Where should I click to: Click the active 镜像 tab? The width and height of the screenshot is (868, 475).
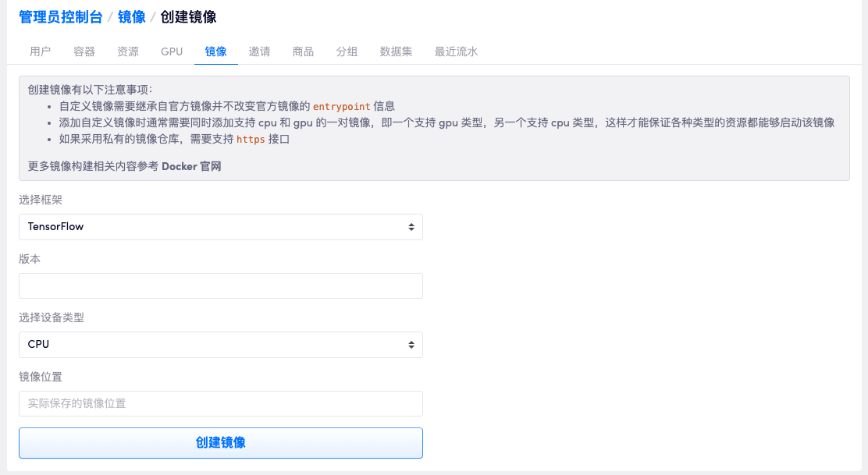[x=216, y=51]
